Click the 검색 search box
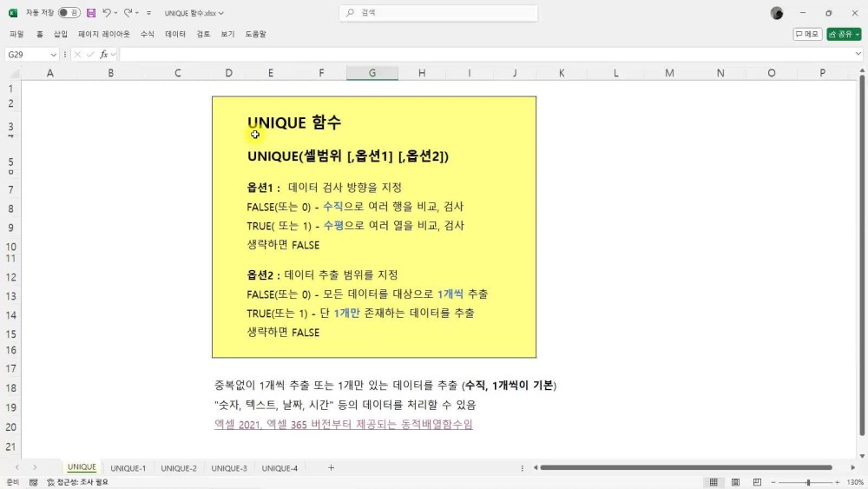The width and height of the screenshot is (868, 489). (x=438, y=13)
